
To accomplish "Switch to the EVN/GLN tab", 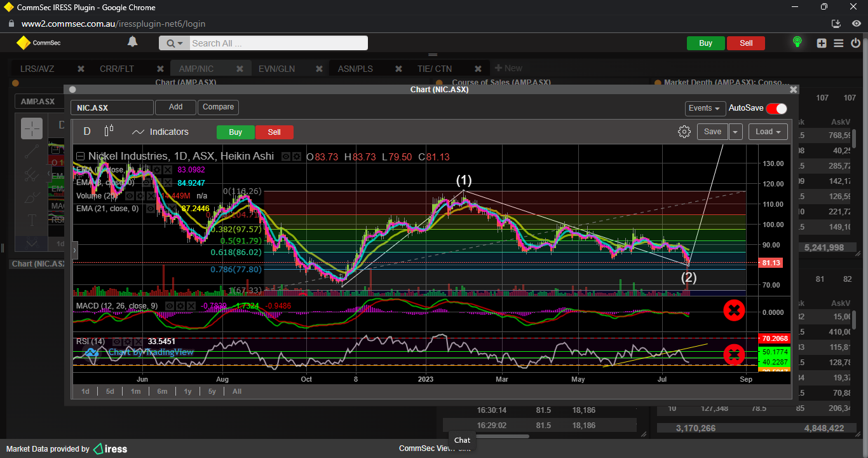I will tap(276, 69).
